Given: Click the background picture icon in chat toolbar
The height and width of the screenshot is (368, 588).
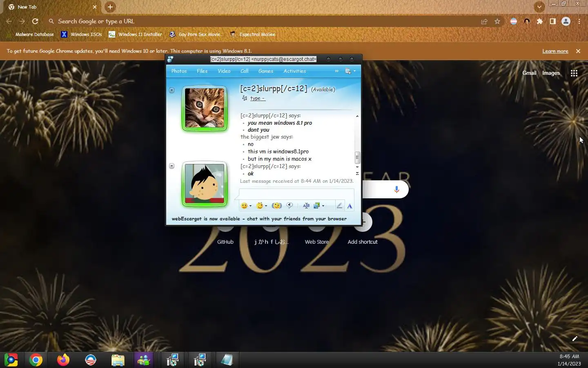Looking at the screenshot, I should pos(317,206).
